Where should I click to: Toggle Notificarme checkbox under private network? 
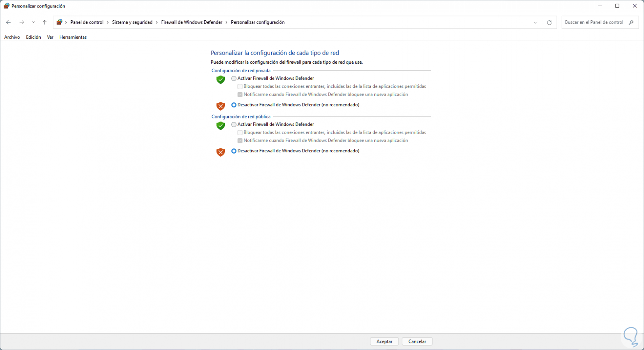click(240, 95)
